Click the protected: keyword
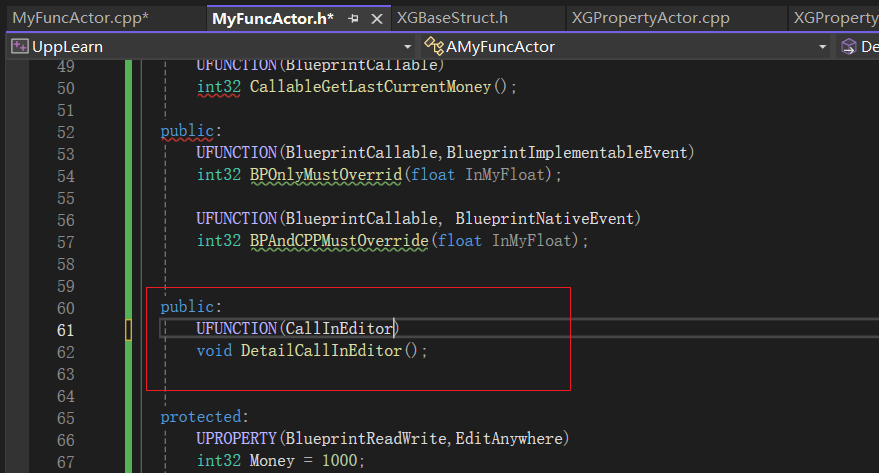The width and height of the screenshot is (879, 473). [205, 417]
